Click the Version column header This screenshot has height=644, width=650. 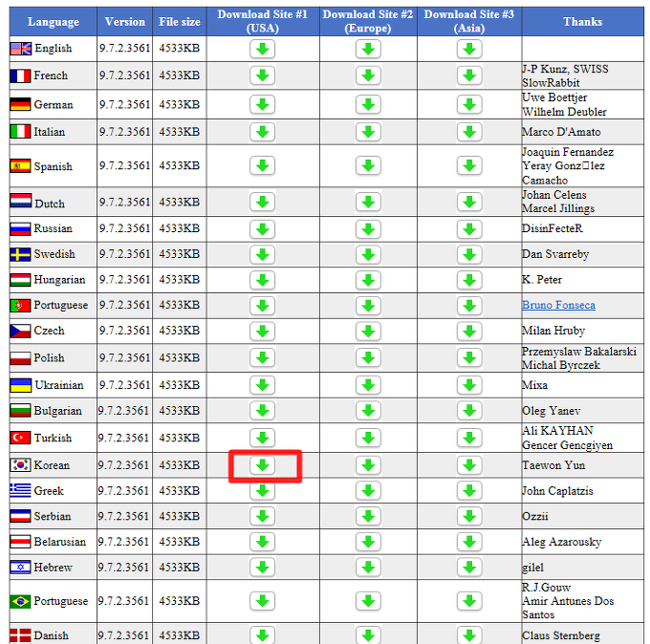[125, 22]
